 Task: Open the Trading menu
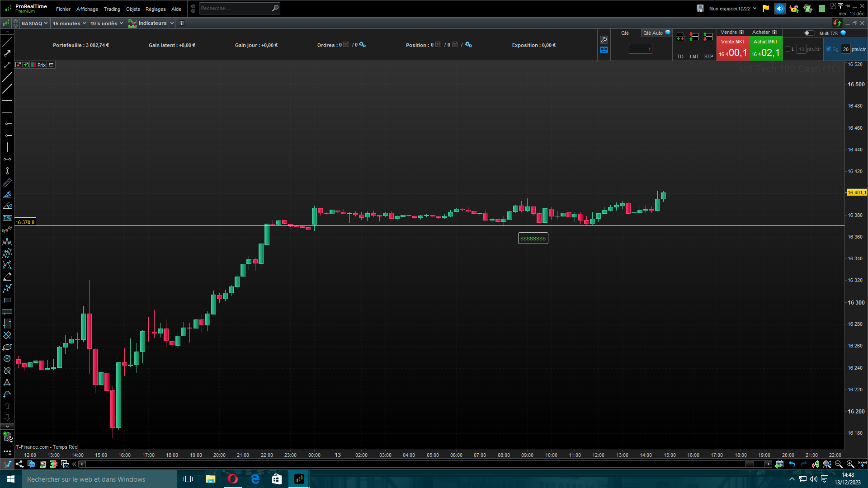tap(112, 9)
